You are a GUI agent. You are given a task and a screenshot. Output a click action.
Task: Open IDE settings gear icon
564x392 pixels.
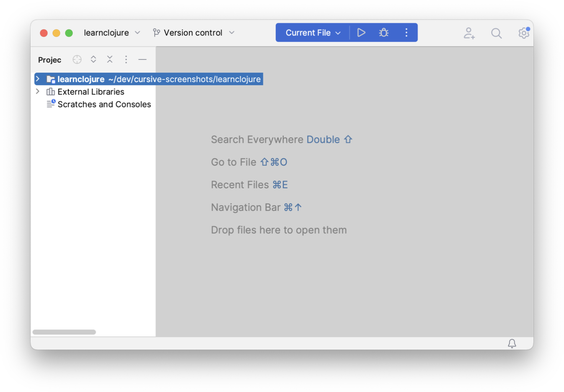tap(524, 33)
